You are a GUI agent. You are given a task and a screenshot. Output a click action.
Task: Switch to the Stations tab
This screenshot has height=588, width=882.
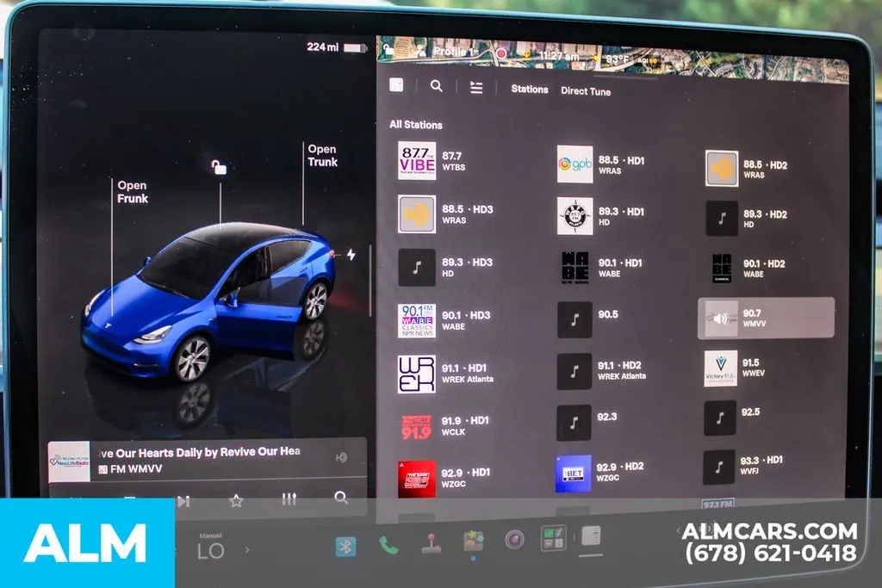pos(530,89)
